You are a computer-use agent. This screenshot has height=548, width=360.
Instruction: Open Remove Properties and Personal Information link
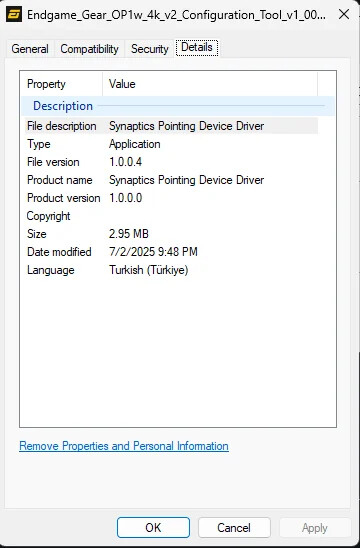pyautogui.click(x=124, y=446)
